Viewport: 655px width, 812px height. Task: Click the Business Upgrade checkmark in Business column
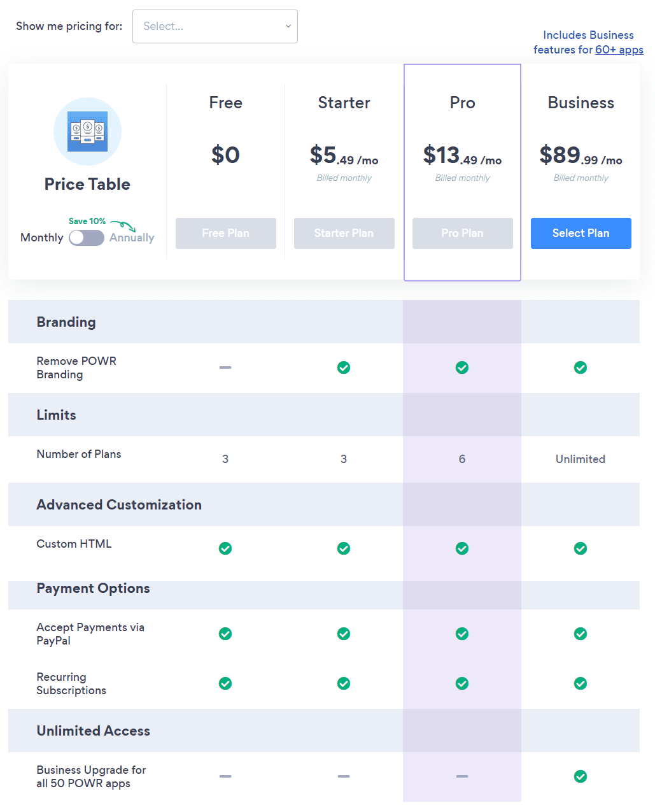pos(581,776)
